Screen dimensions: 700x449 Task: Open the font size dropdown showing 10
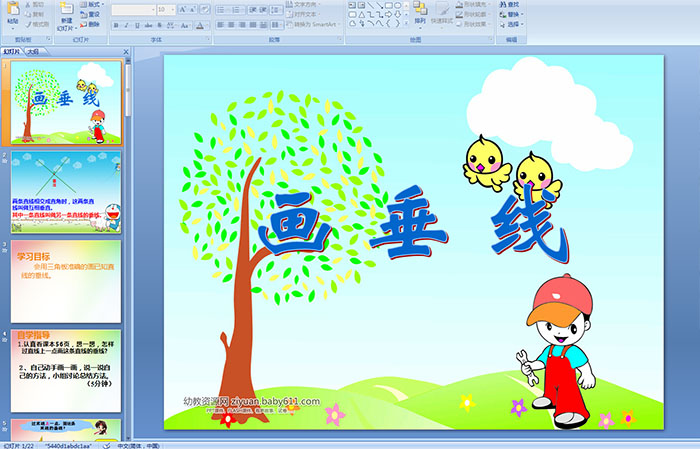tap(172, 10)
